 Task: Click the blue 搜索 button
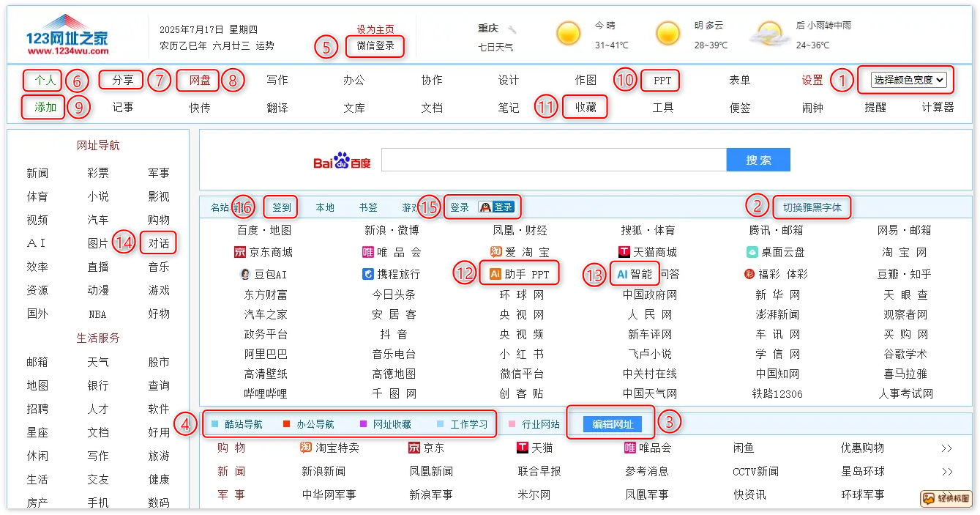[x=758, y=160]
